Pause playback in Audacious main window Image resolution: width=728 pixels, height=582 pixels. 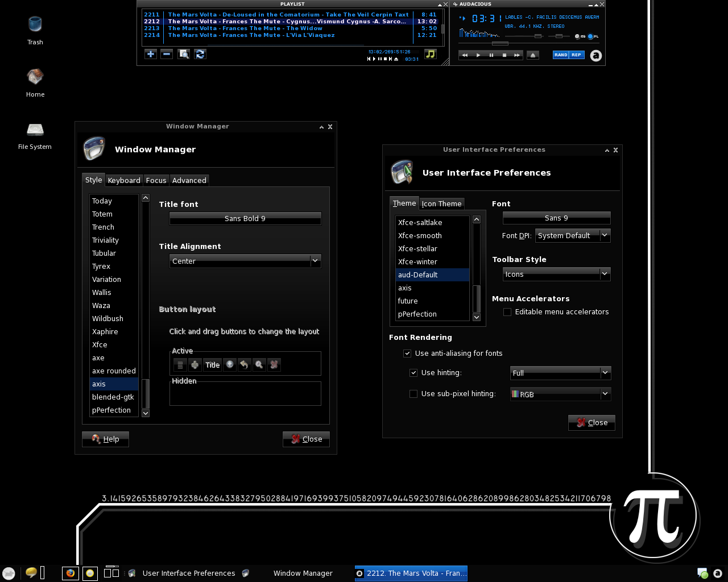click(491, 55)
